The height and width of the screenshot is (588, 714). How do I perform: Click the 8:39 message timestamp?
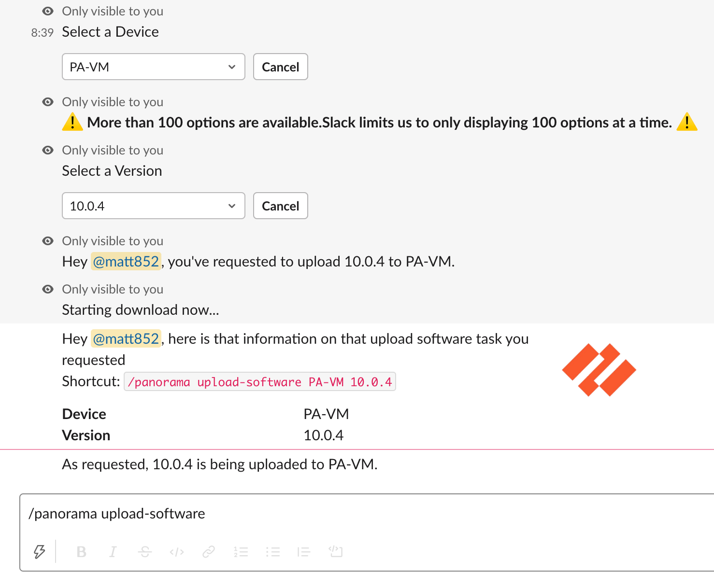click(43, 32)
